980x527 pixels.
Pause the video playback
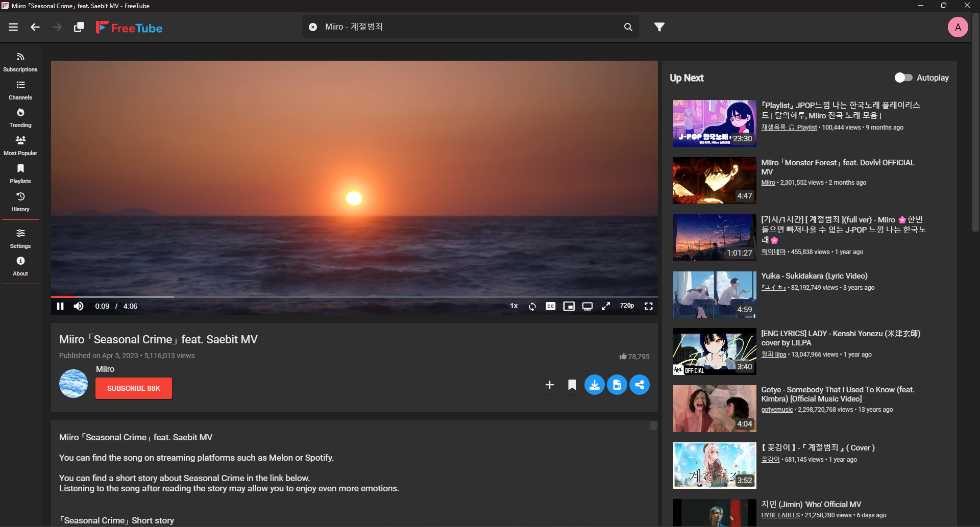pyautogui.click(x=60, y=306)
